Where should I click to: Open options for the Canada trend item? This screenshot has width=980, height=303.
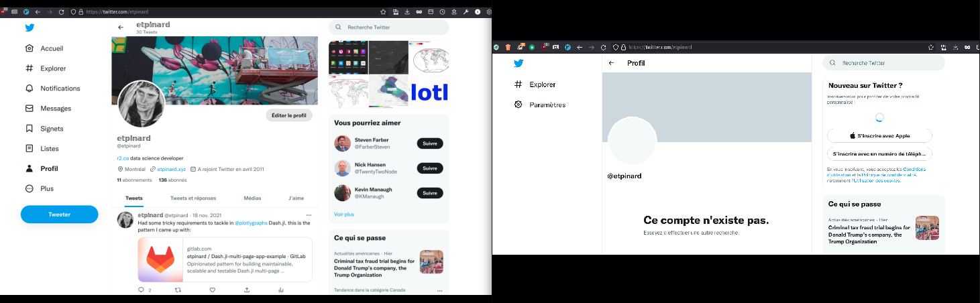click(440, 291)
